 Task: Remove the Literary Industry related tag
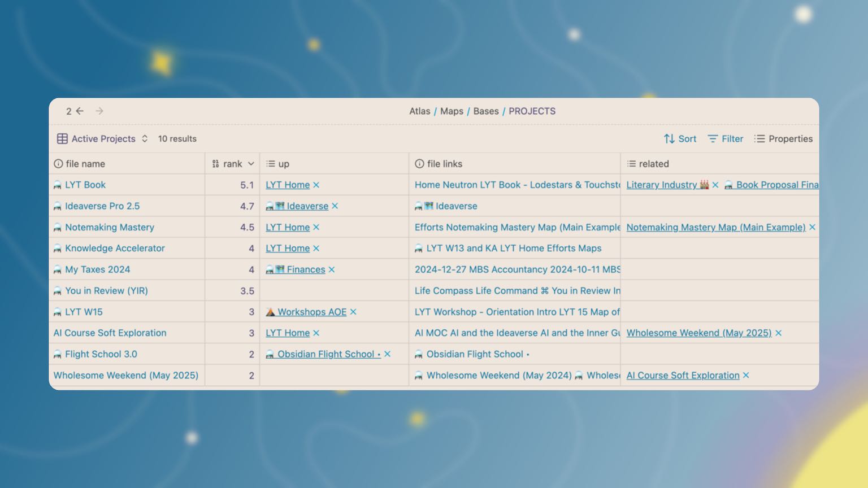point(715,185)
